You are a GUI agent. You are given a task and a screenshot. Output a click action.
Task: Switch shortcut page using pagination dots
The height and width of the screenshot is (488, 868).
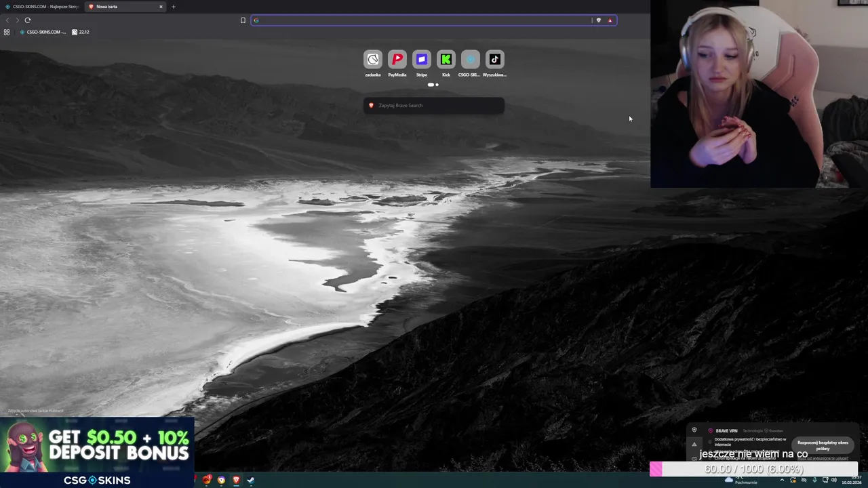click(x=433, y=85)
